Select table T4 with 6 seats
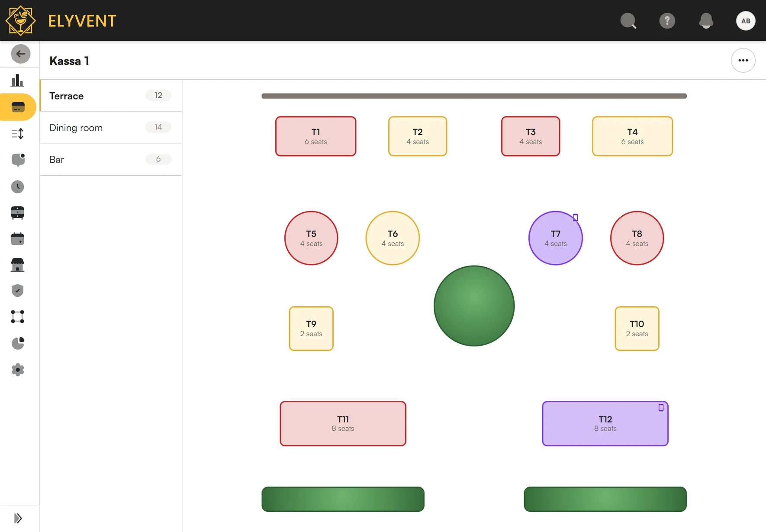The width and height of the screenshot is (766, 532). tap(632, 136)
